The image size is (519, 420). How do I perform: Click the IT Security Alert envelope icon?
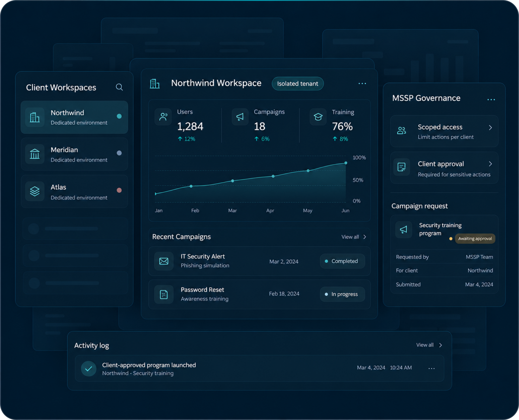[x=164, y=261]
